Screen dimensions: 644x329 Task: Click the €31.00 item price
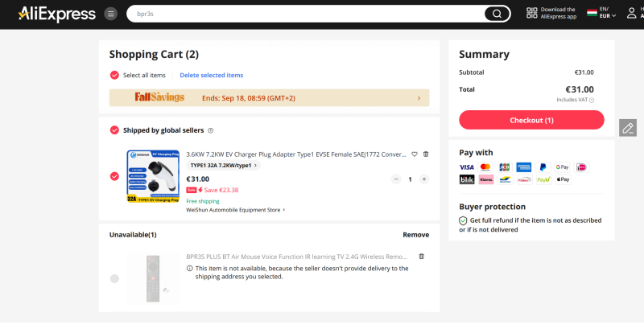tap(197, 179)
